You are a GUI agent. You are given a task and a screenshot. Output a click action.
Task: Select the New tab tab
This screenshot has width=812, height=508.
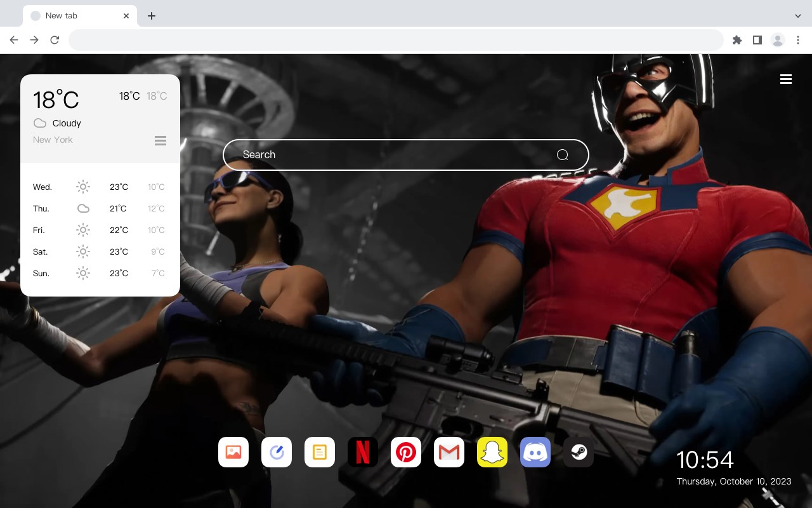80,16
